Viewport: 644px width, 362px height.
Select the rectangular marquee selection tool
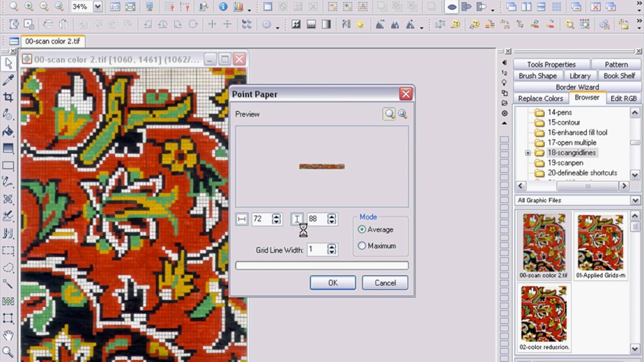point(8,250)
